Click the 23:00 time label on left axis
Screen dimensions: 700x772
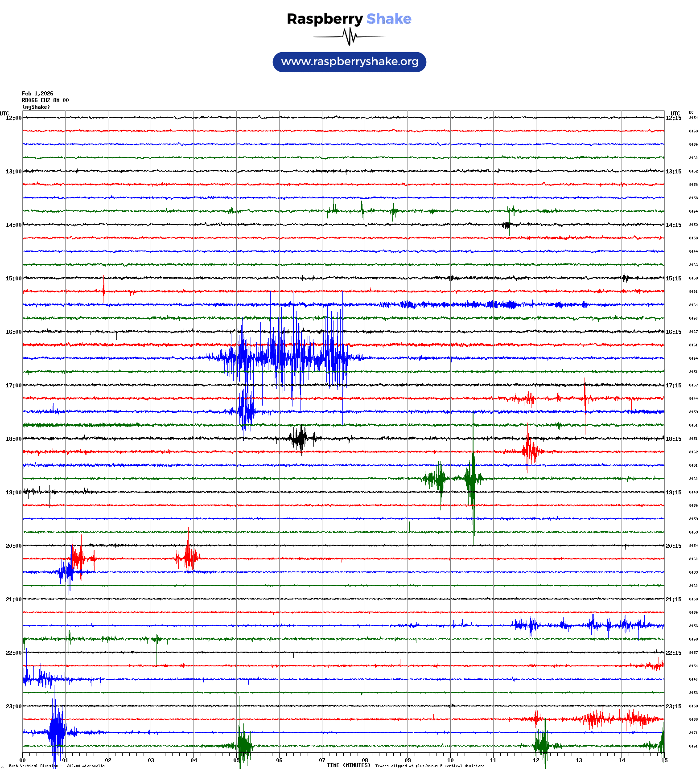(13, 706)
